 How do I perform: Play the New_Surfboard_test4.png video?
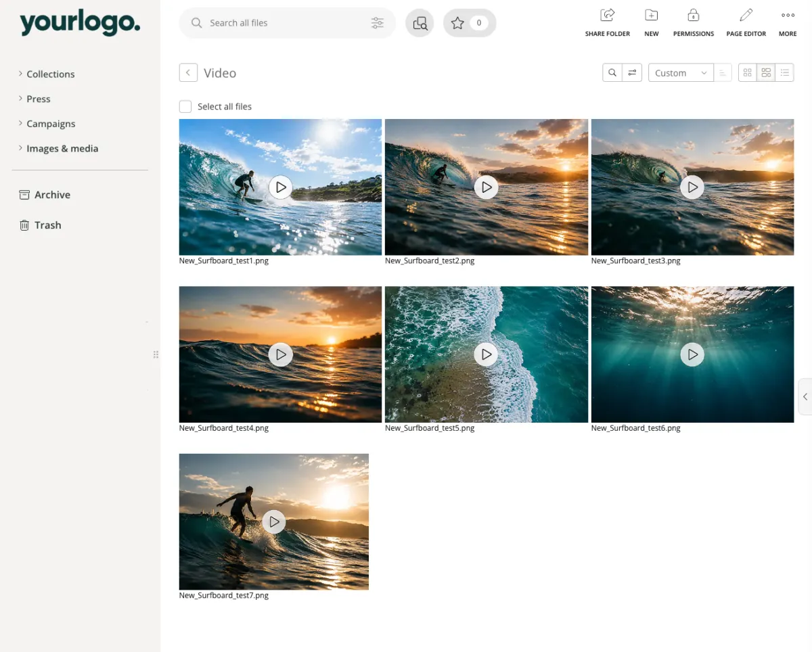click(280, 354)
